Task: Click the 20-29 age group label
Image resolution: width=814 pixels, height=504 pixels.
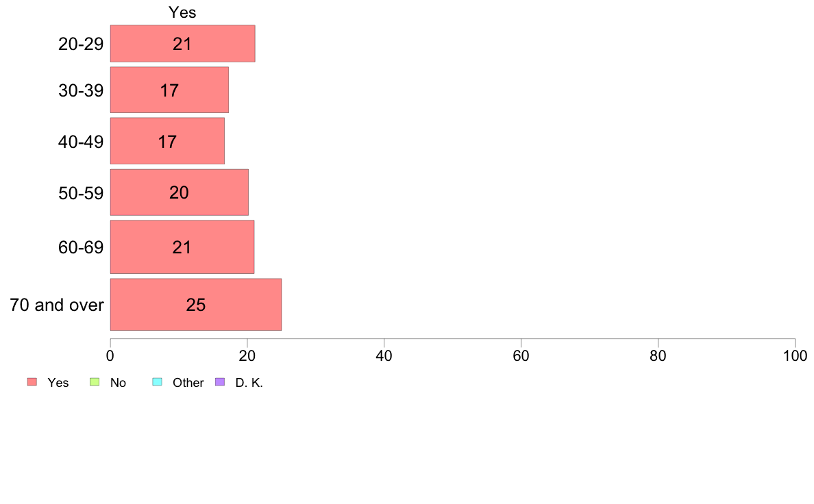Action: (81, 44)
